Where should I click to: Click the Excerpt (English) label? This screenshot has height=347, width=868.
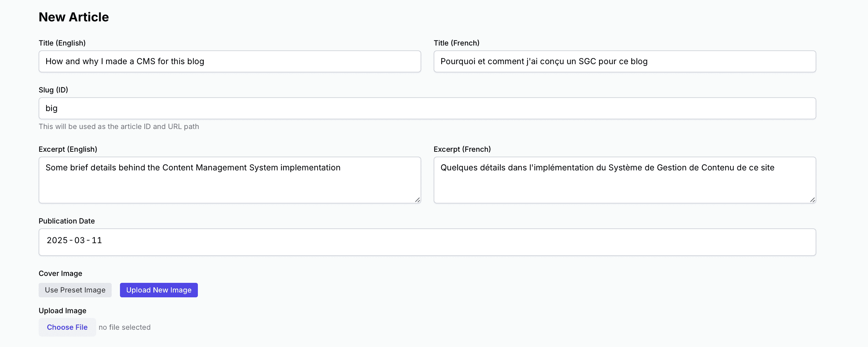68,149
